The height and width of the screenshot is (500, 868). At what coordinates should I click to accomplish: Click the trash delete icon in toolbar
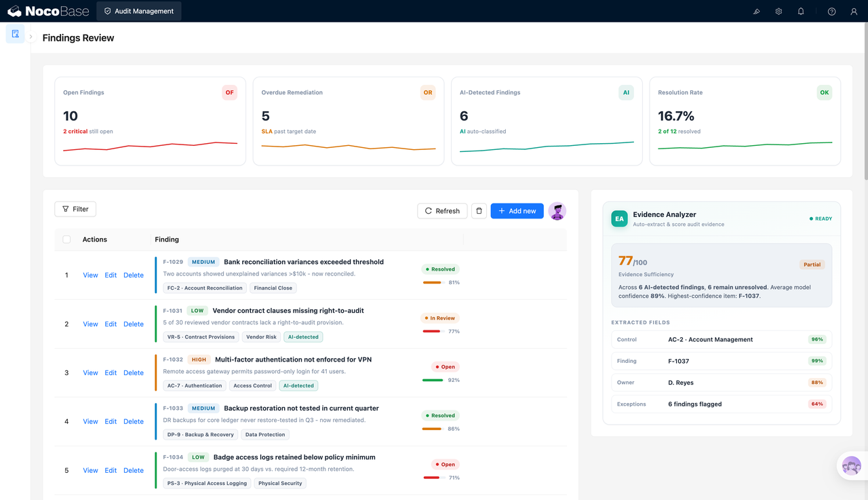tap(479, 211)
